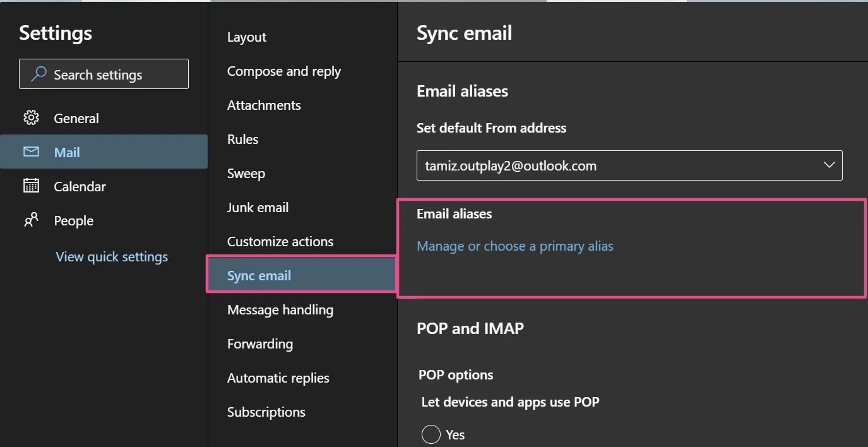This screenshot has height=447, width=868.
Task: Open the Automatic replies section
Action: coord(278,378)
